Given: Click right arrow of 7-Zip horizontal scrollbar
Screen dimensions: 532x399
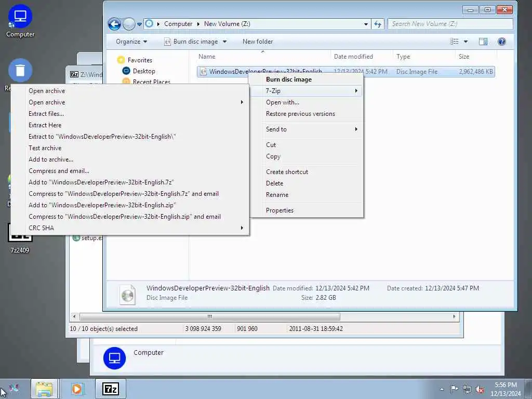Looking at the screenshot, I should click(454, 316).
